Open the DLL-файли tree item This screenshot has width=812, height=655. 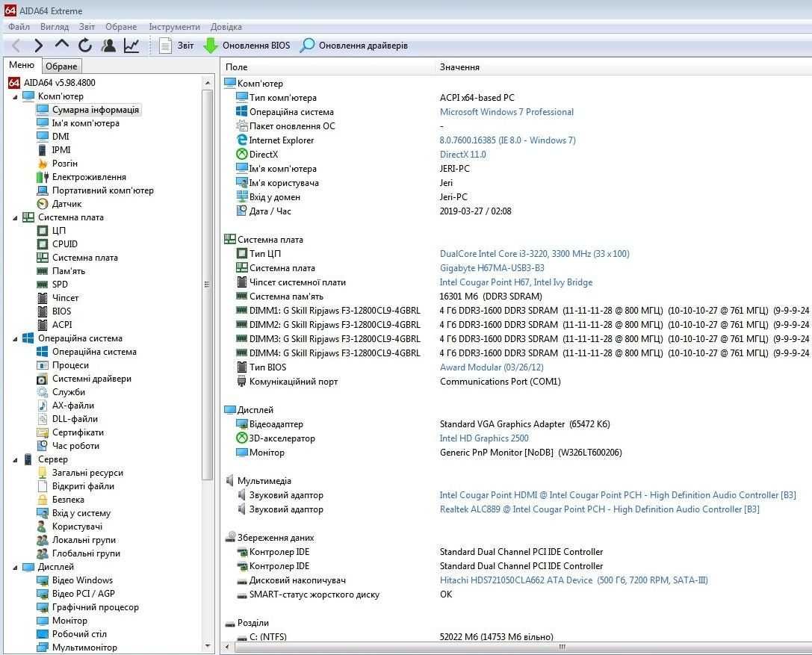[x=75, y=419]
